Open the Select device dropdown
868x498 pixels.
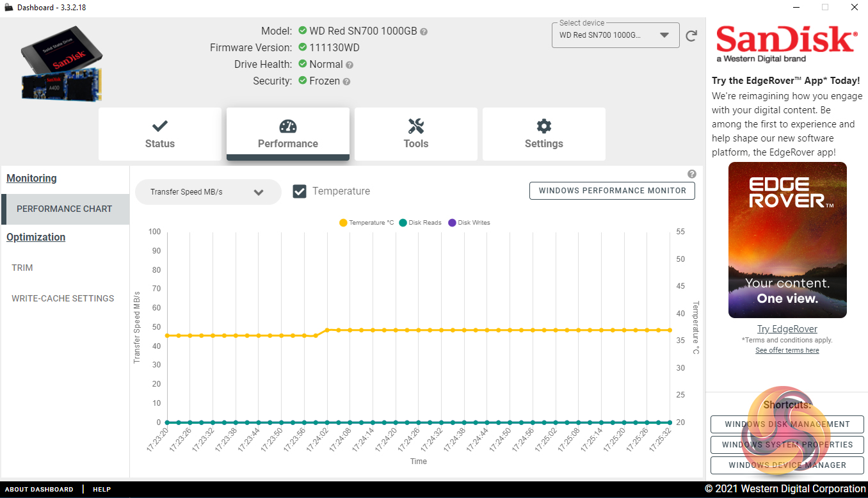coord(615,35)
